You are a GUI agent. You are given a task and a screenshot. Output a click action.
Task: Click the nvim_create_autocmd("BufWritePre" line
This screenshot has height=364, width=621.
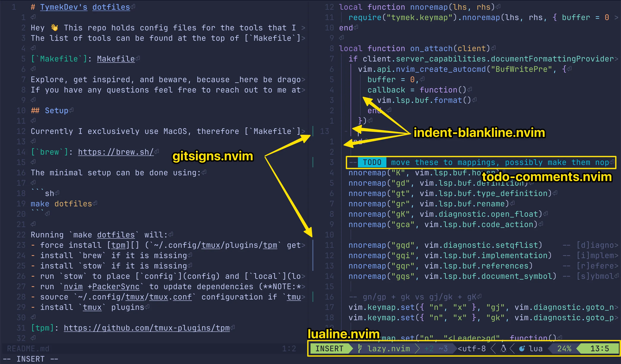[x=462, y=69]
